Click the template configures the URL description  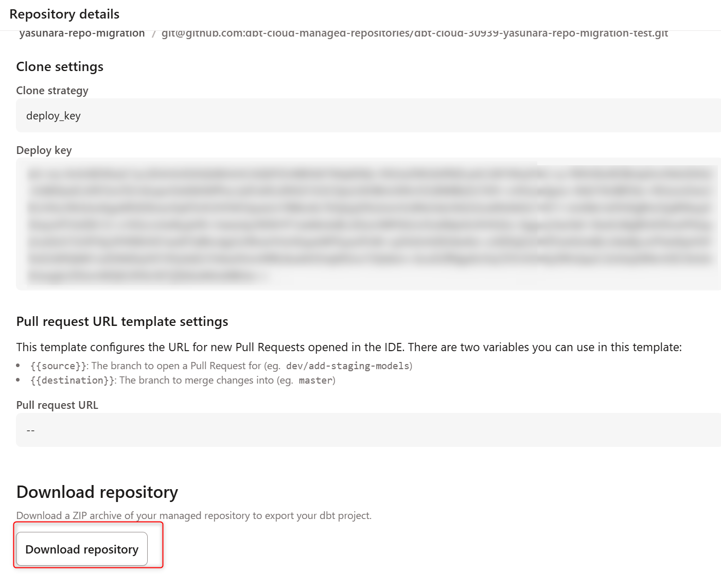[x=348, y=347]
